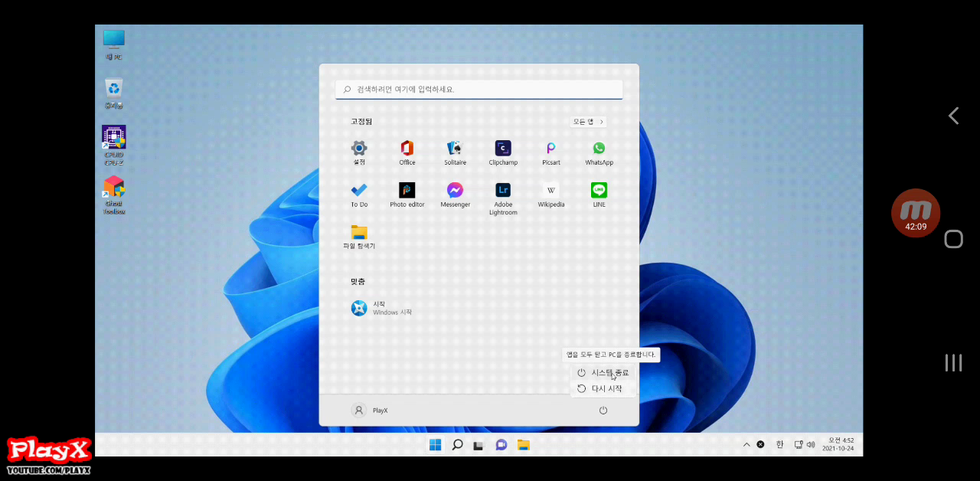The height and width of the screenshot is (481, 980).
Task: Select Ghost Toolbox desktop shortcut
Action: tap(113, 195)
